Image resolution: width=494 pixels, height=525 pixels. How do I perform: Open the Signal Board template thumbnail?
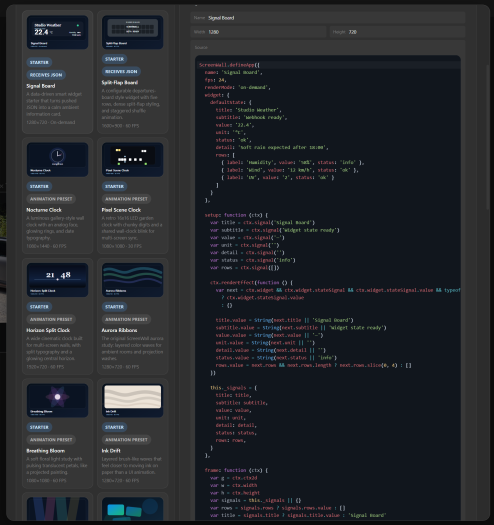[x=58, y=32]
